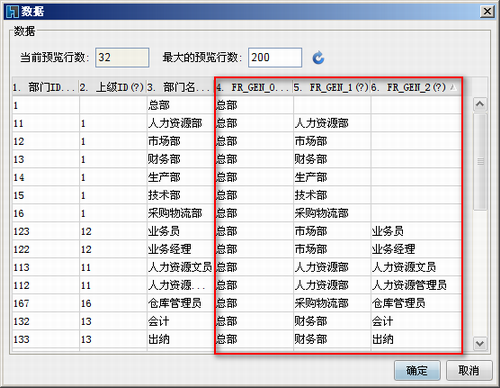Click the 确定 button
Image resolution: width=500 pixels, height=388 pixels.
[417, 370]
